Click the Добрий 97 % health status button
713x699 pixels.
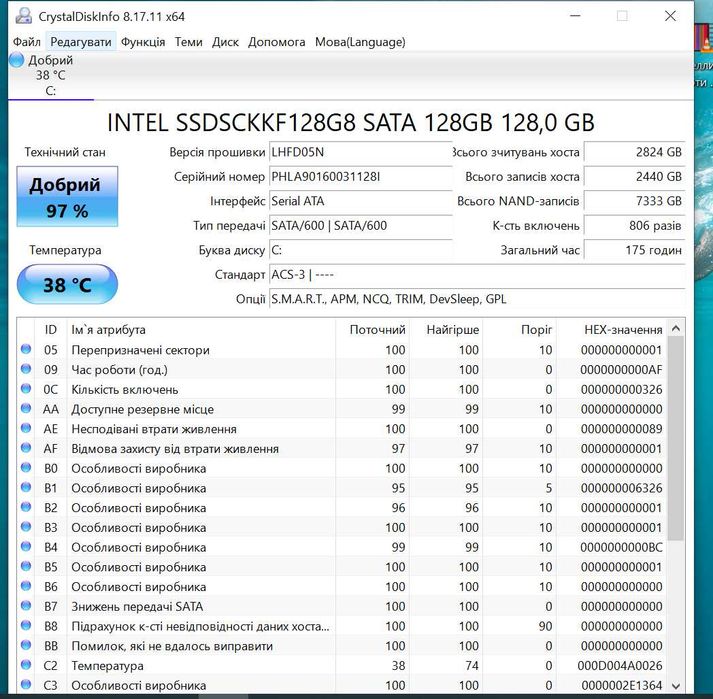click(x=67, y=196)
